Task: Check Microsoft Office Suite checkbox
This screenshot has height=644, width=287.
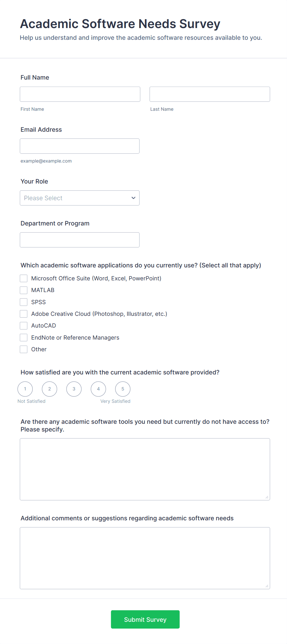Action: click(x=24, y=279)
